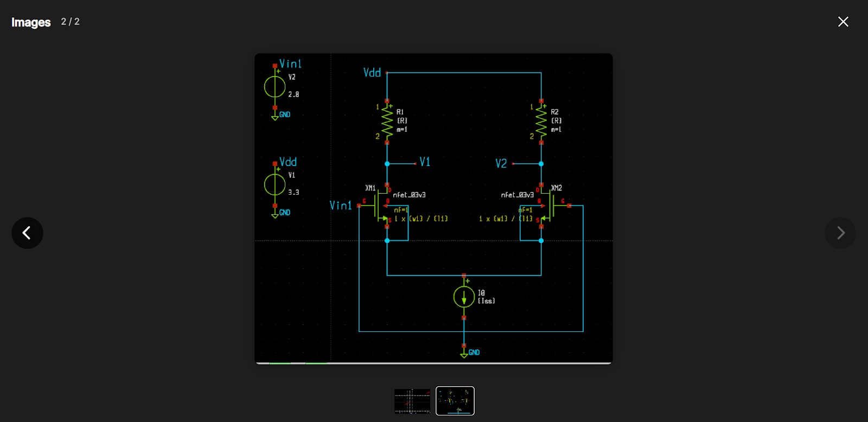Close the image viewer with the X
This screenshot has height=422, width=868.
coord(843,22)
